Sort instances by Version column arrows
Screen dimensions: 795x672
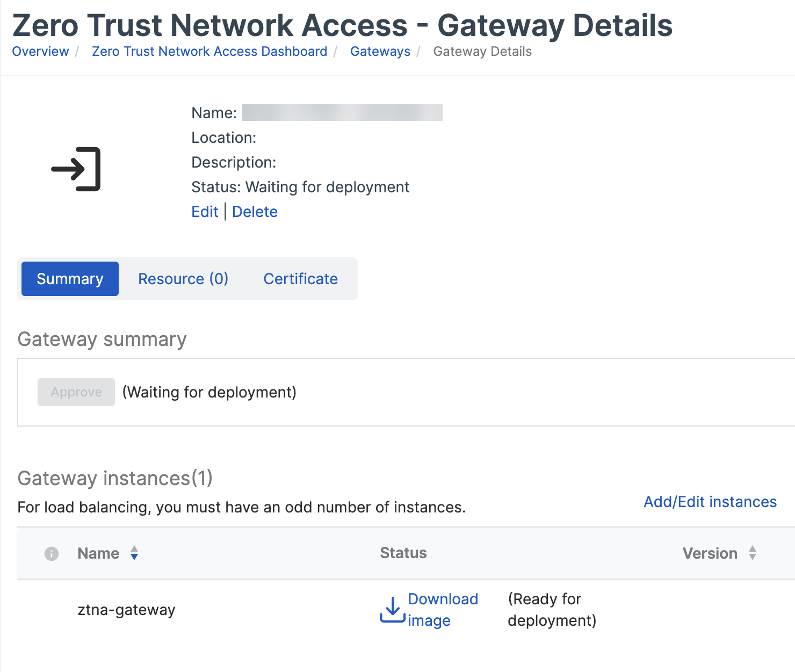click(x=753, y=553)
